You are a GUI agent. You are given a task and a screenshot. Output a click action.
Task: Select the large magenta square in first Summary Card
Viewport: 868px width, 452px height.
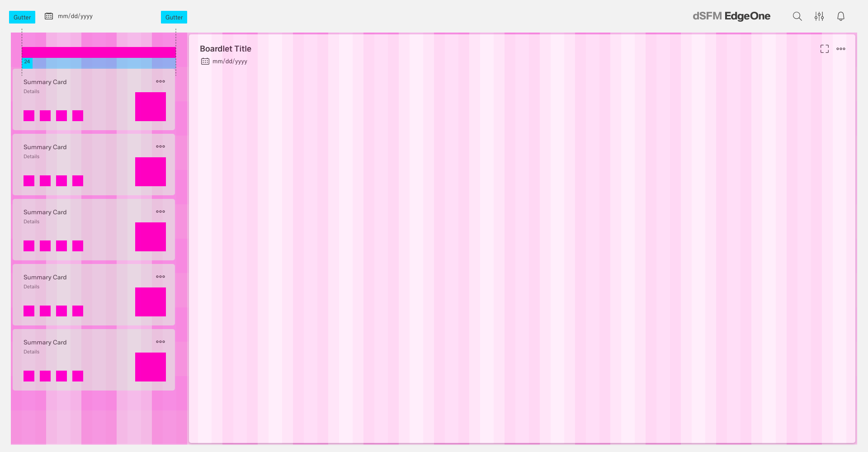pyautogui.click(x=151, y=107)
